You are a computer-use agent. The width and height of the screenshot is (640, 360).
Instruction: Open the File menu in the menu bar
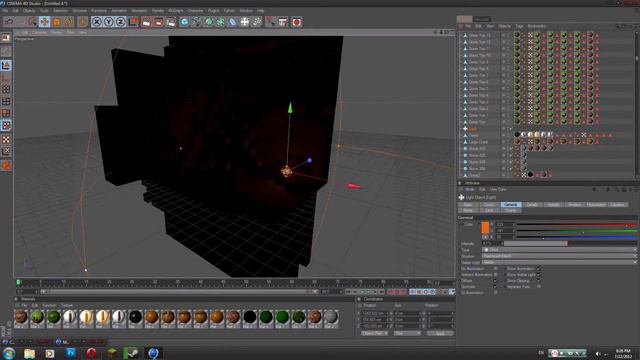pyautogui.click(x=5, y=11)
